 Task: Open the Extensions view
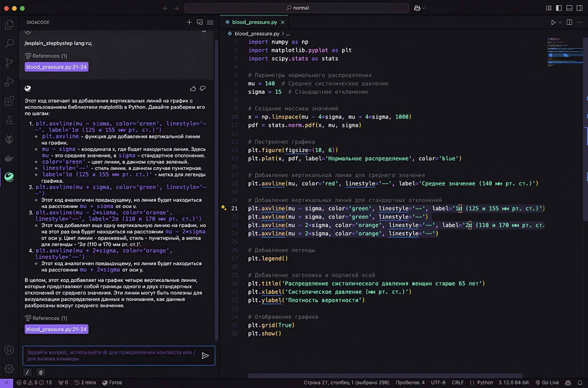tap(9, 101)
